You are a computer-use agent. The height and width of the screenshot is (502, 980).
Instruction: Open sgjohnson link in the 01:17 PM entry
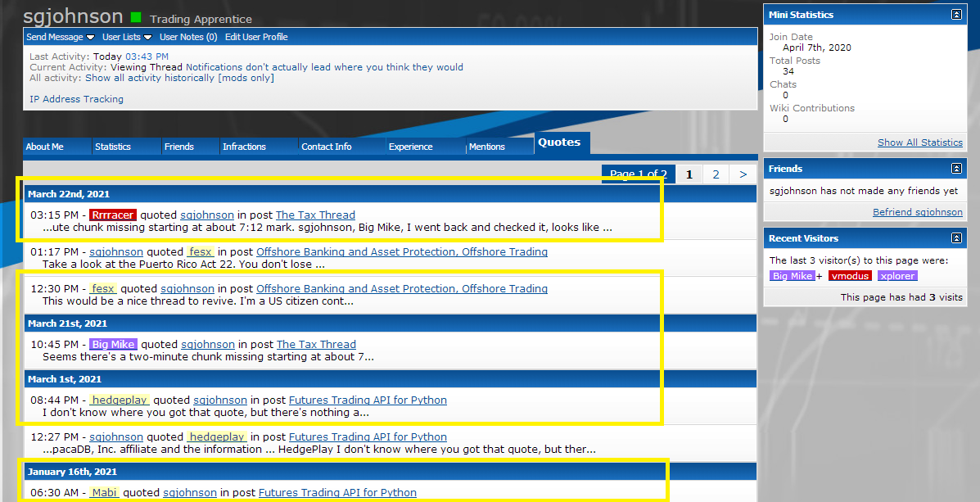(x=116, y=252)
